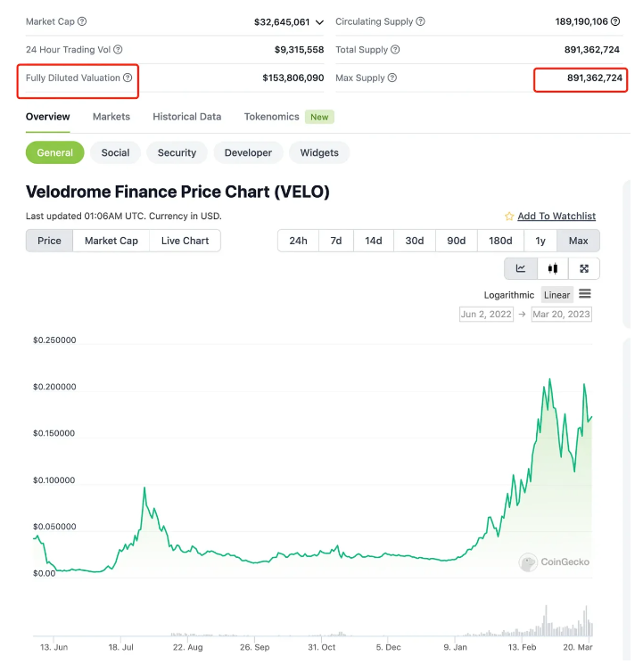This screenshot has width=643, height=672.
Task: Open the Tokenomics tab
Action: [271, 117]
